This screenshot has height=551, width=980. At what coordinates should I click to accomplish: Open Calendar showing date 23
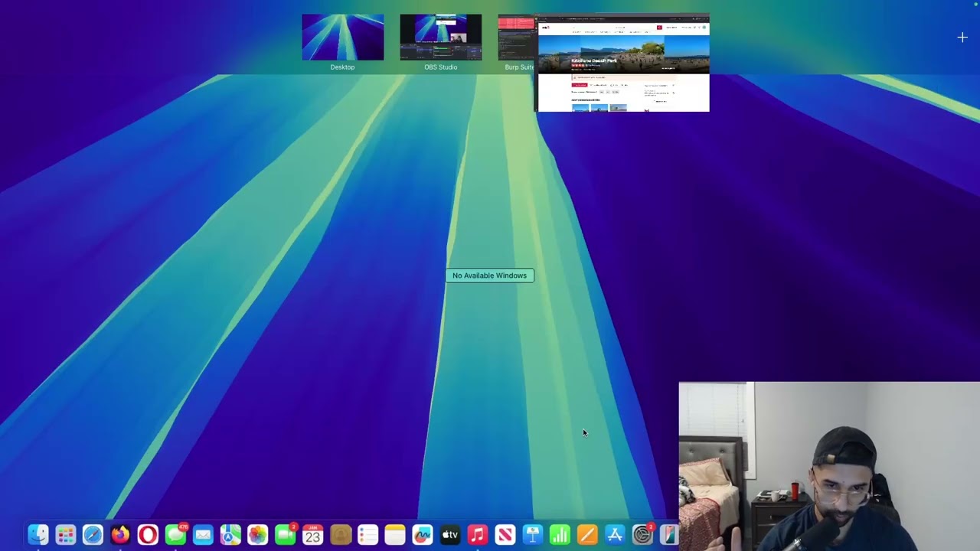click(312, 535)
